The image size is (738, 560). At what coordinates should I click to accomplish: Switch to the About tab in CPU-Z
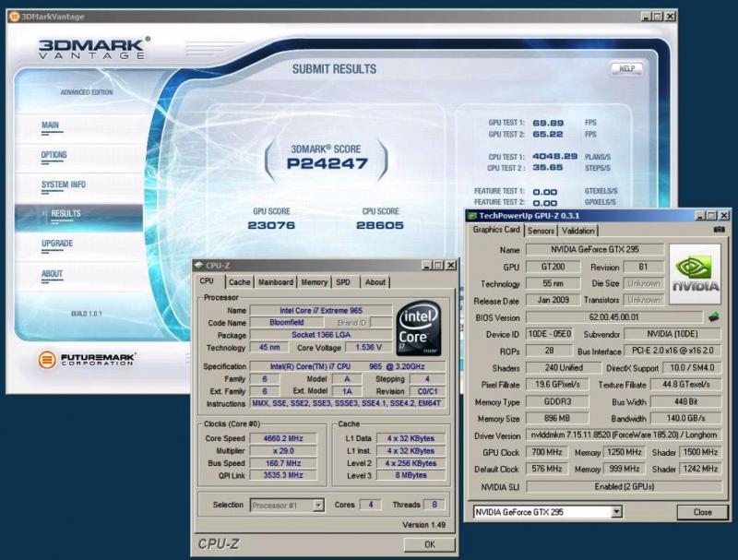pos(375,282)
